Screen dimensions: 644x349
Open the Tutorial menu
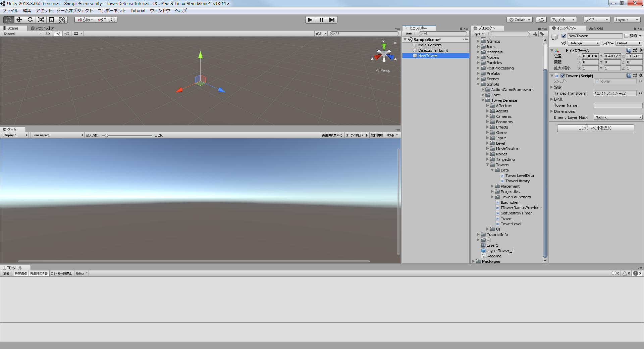(x=138, y=11)
